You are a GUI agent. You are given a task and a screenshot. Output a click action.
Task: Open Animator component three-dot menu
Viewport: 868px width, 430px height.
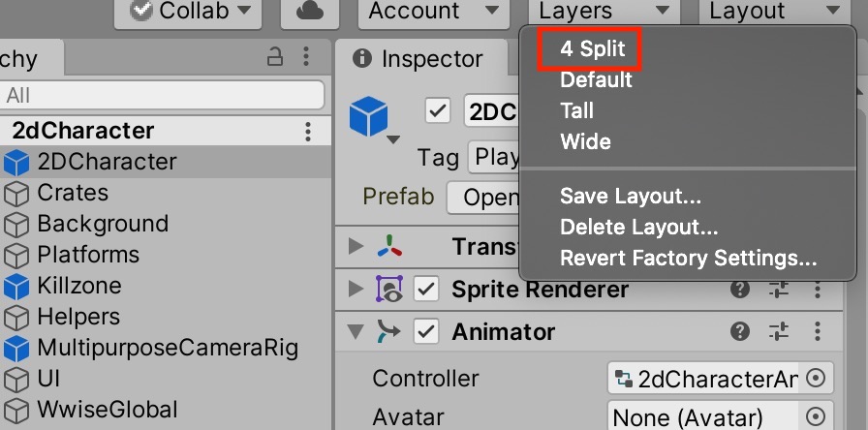(x=817, y=332)
